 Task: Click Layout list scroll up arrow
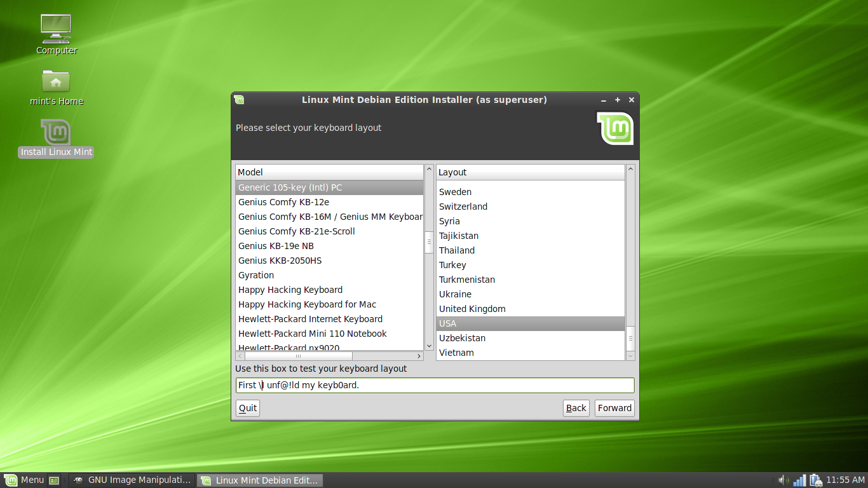630,169
